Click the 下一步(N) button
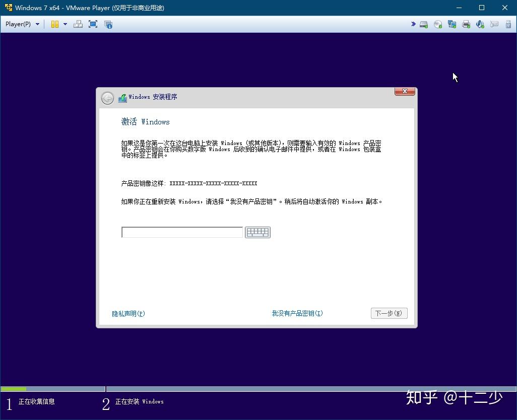Viewport: 517px width, 420px height. click(389, 313)
